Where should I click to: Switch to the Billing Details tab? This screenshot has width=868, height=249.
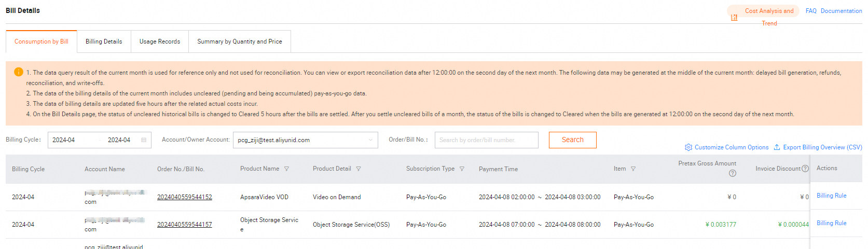104,41
